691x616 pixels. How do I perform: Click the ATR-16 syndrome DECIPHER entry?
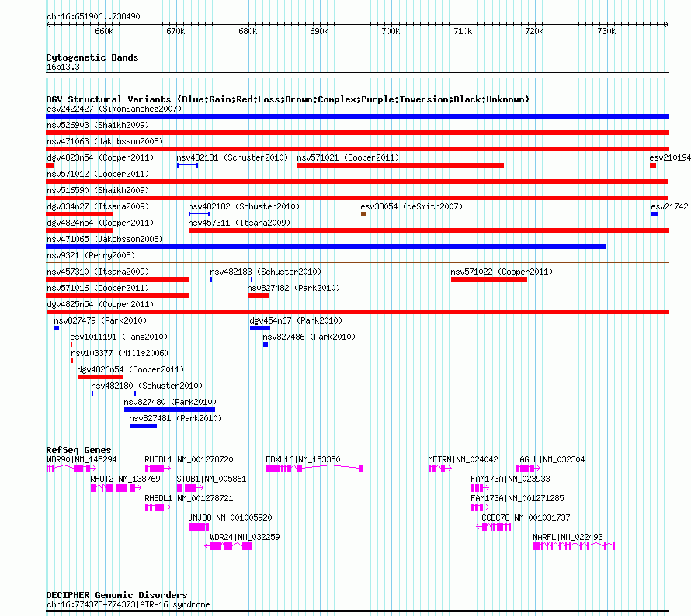(128, 604)
